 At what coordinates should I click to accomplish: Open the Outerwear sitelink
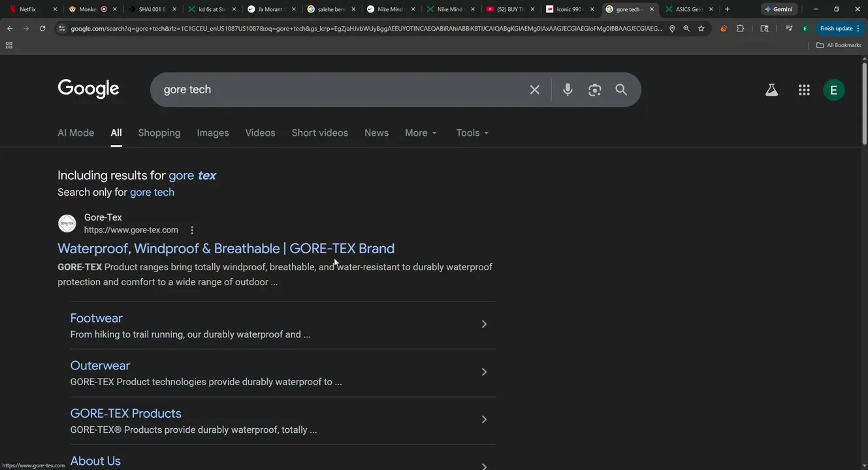coord(100,366)
